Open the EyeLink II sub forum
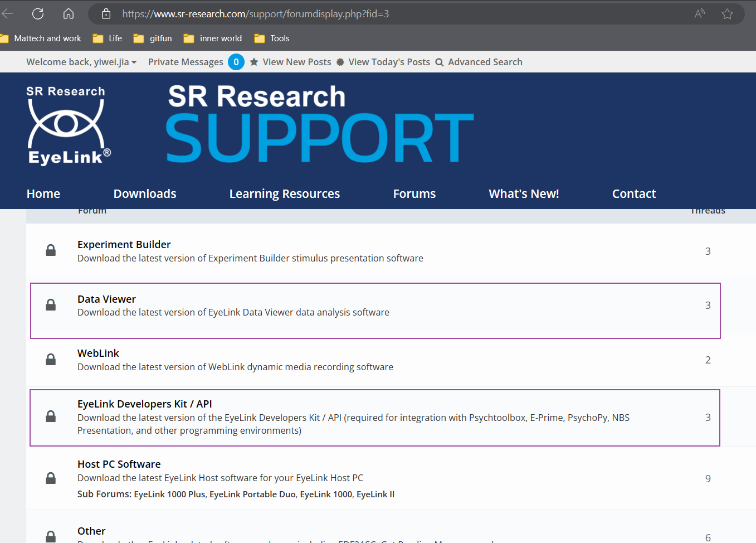756x543 pixels. tap(375, 494)
